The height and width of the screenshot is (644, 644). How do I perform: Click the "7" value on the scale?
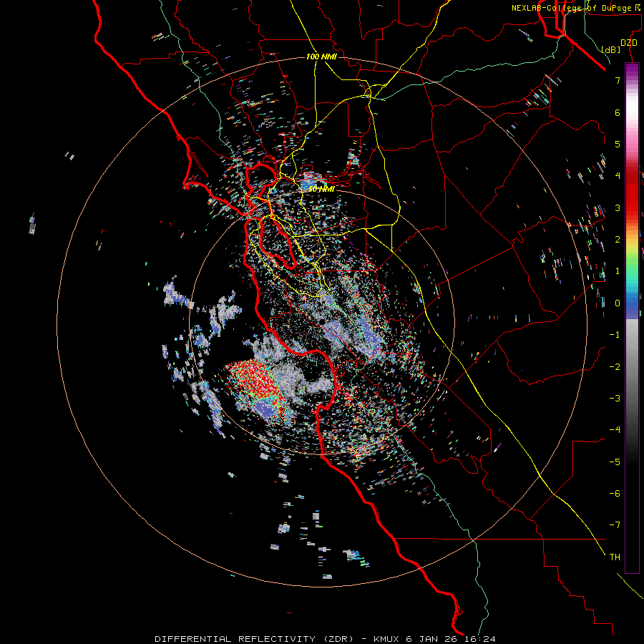[618, 80]
